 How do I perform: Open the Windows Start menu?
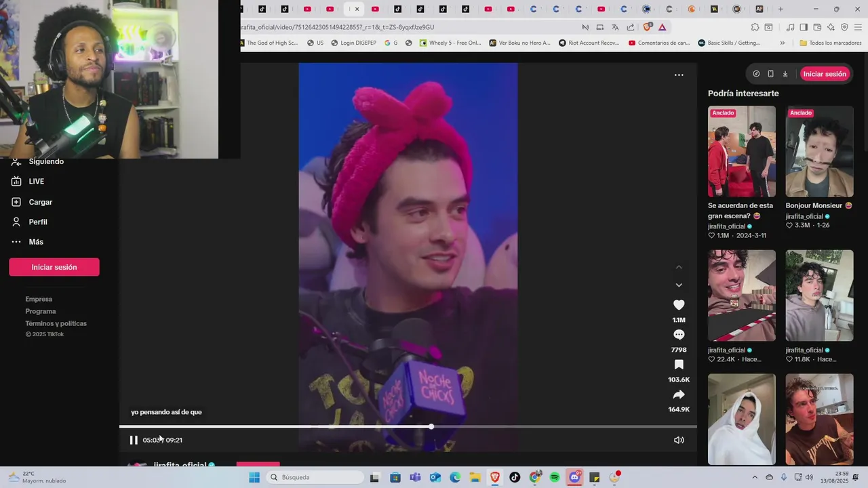(x=254, y=477)
